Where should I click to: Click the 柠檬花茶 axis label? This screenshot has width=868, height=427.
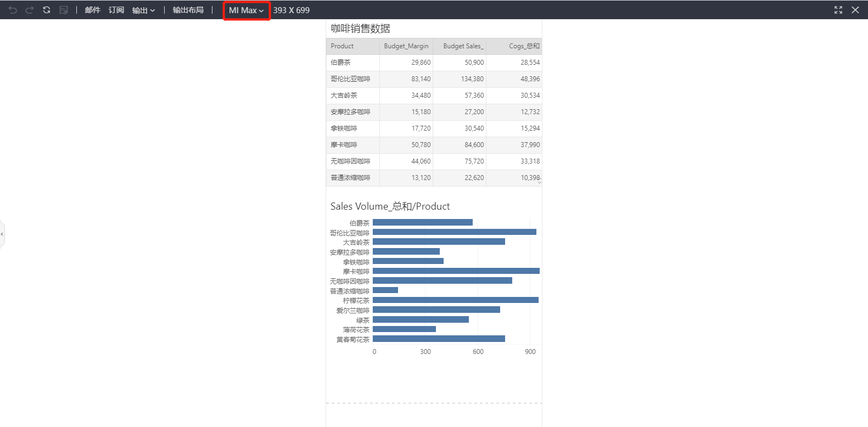point(356,301)
